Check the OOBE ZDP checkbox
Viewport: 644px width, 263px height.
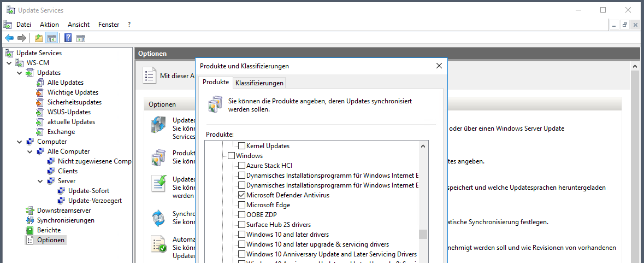[x=241, y=215]
